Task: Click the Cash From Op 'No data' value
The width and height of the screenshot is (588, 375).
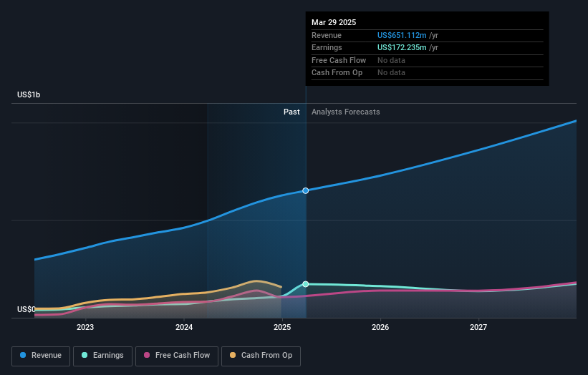Action: (x=391, y=73)
